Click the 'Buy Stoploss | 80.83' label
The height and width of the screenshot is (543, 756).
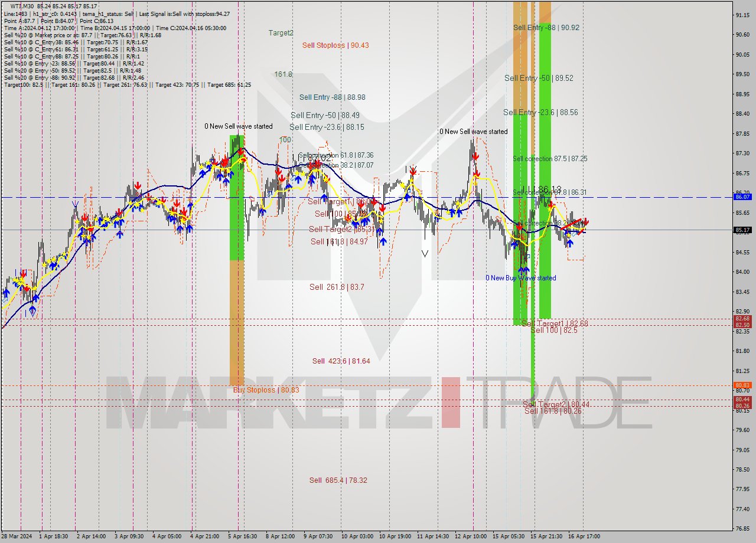266,390
